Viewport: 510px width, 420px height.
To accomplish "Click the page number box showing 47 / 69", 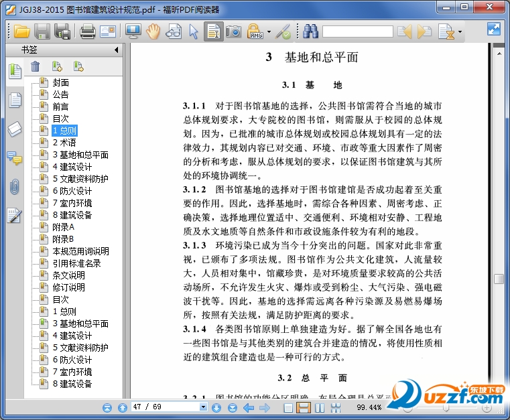I will point(166,407).
